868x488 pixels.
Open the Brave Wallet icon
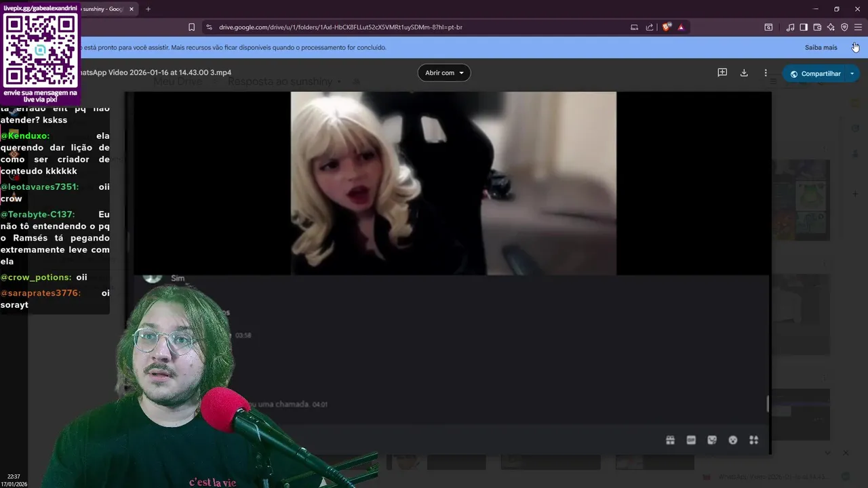tap(817, 27)
